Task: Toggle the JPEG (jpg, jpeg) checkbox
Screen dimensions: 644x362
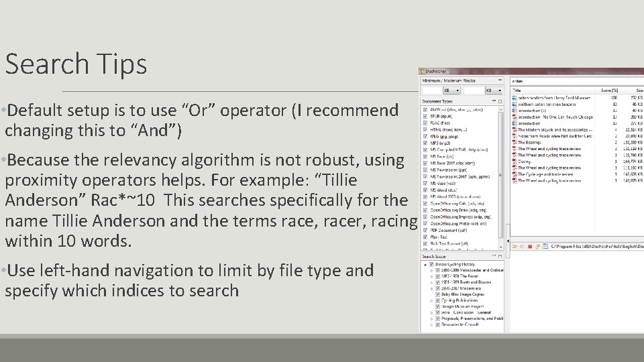Action: point(425,136)
